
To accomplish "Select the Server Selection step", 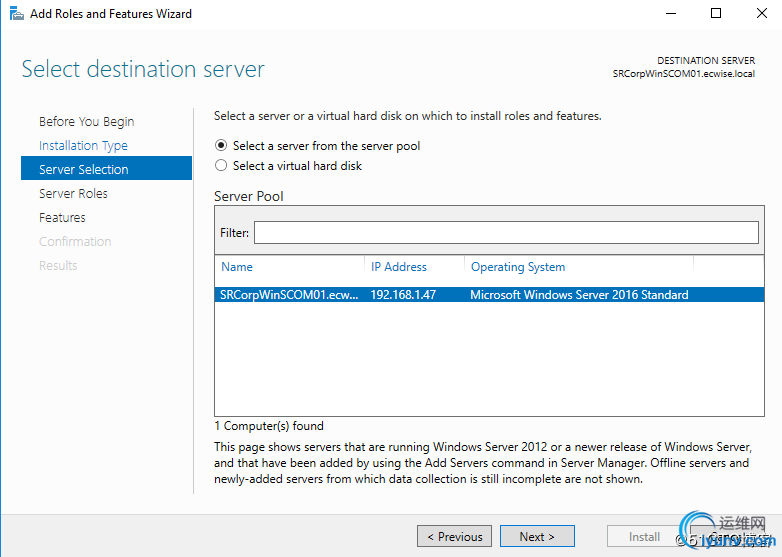I will pyautogui.click(x=106, y=168).
